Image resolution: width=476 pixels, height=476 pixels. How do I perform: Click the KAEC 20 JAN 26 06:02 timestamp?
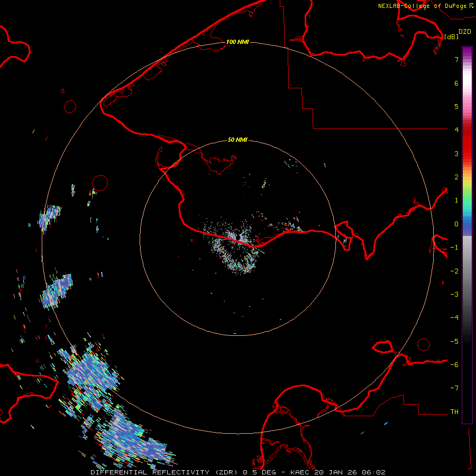(338, 472)
